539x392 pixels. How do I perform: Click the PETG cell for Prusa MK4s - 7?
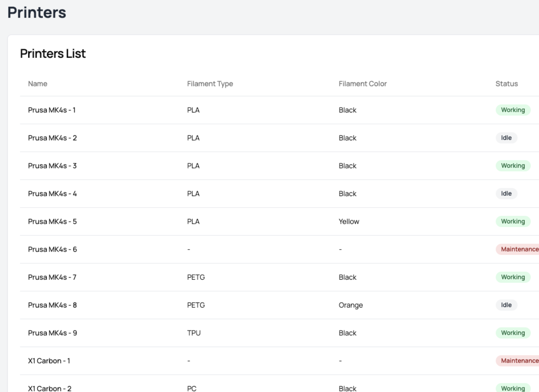(x=196, y=277)
